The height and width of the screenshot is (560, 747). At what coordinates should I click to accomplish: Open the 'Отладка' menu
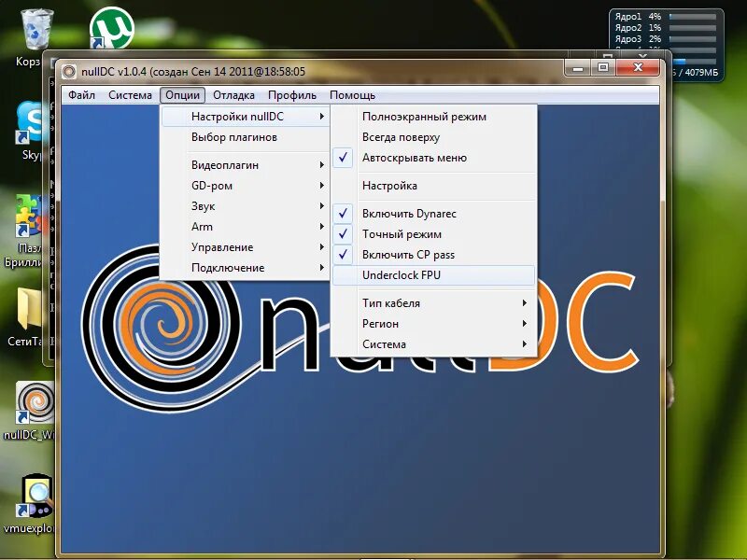(x=233, y=95)
